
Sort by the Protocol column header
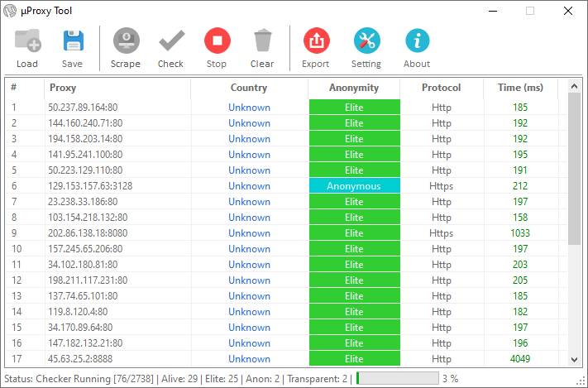(x=442, y=88)
